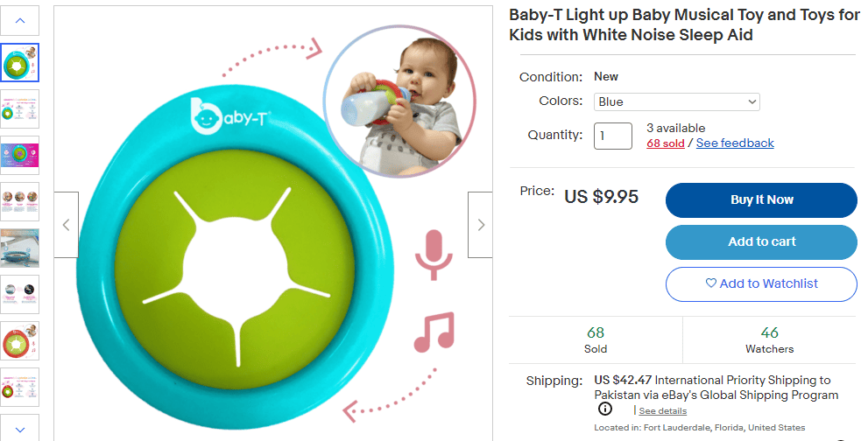Viewport: 868px width, 441px height.
Task: Click the heart icon on Add to Watchlist
Action: (x=711, y=283)
